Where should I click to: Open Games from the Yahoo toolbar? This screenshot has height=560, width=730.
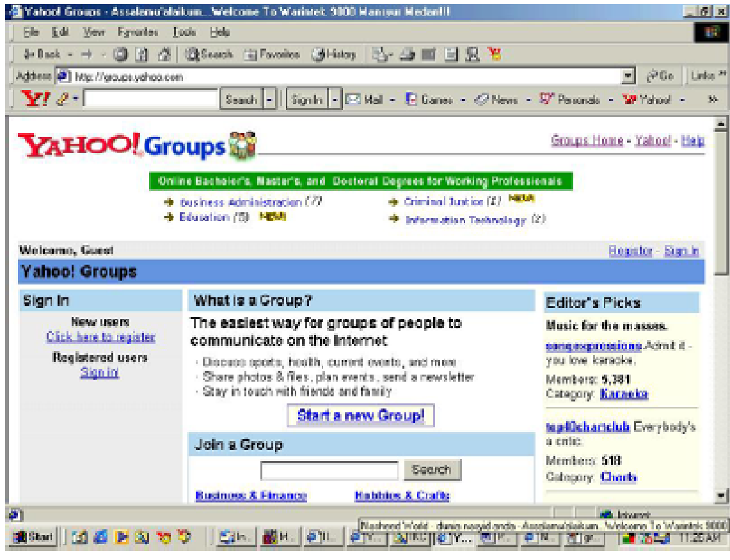click(x=429, y=99)
